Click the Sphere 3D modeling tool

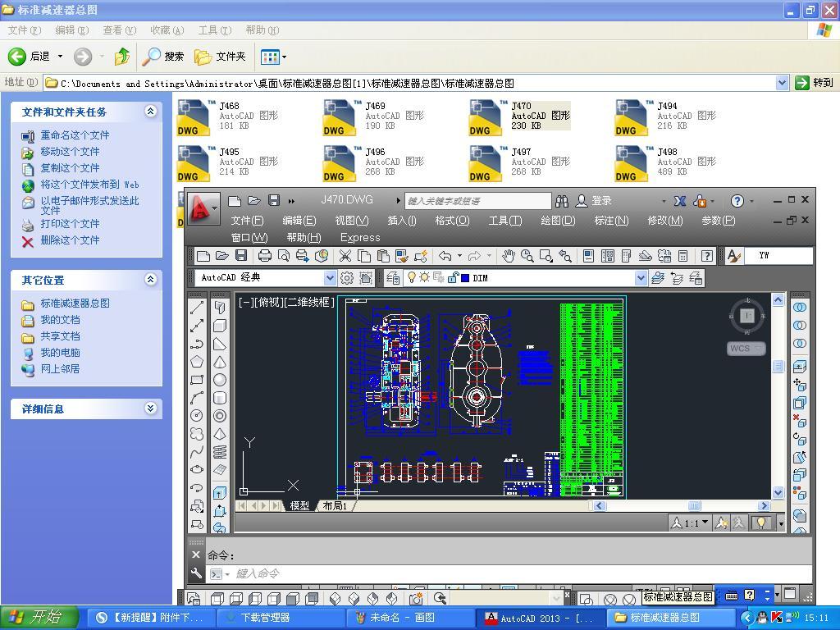(220, 380)
